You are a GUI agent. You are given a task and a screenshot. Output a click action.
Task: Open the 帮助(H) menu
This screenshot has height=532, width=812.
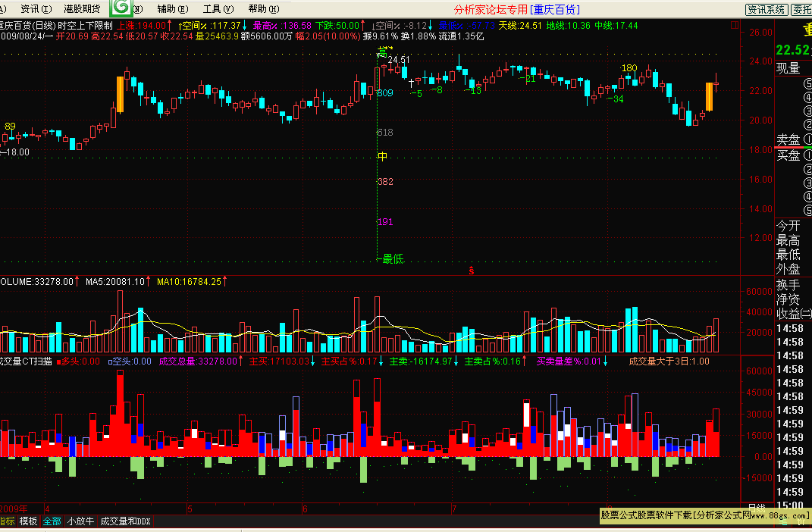(264, 9)
